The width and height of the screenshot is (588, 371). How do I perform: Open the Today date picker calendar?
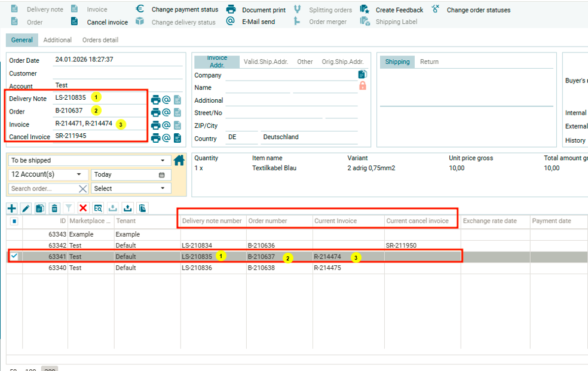(161, 175)
